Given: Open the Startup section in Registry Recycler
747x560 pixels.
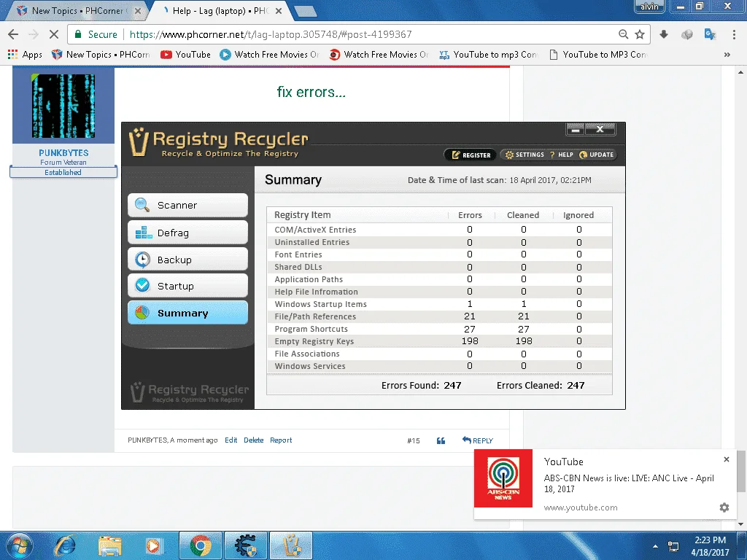Looking at the screenshot, I should coord(187,286).
